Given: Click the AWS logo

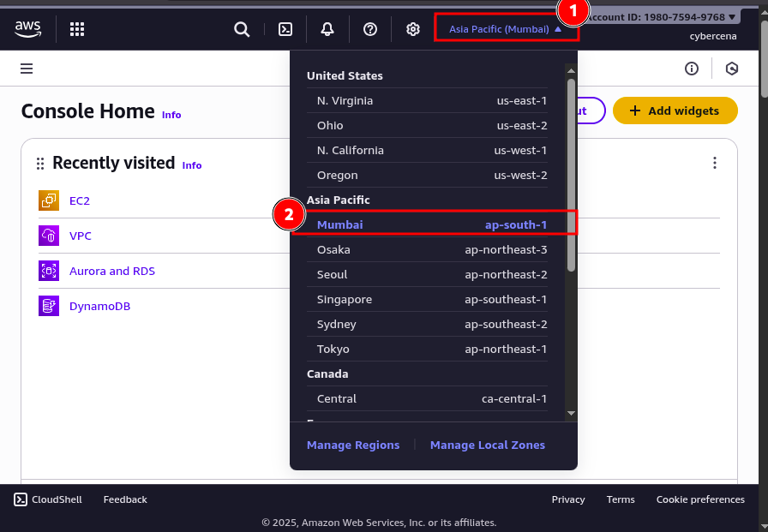Looking at the screenshot, I should click(x=28, y=29).
